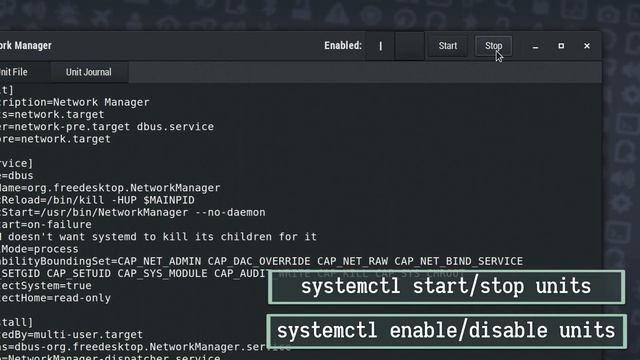Switch to the Unit Journal tab
The height and width of the screenshot is (360, 640).
click(x=89, y=72)
